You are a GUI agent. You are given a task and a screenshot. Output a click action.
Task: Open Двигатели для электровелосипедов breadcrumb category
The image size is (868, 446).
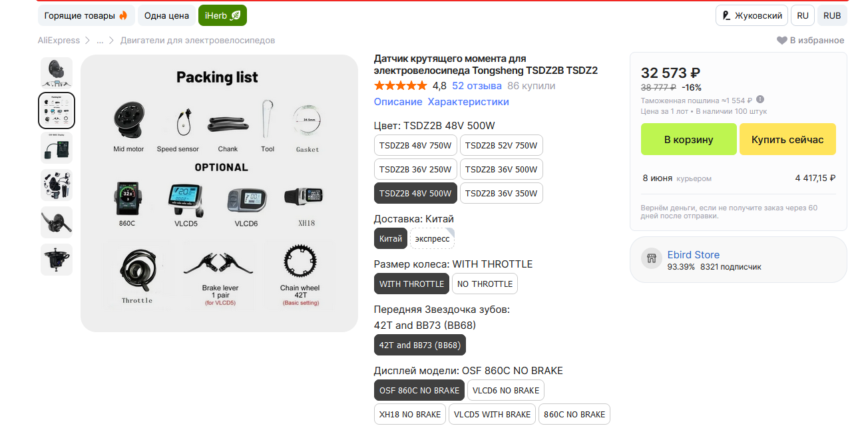[198, 41]
